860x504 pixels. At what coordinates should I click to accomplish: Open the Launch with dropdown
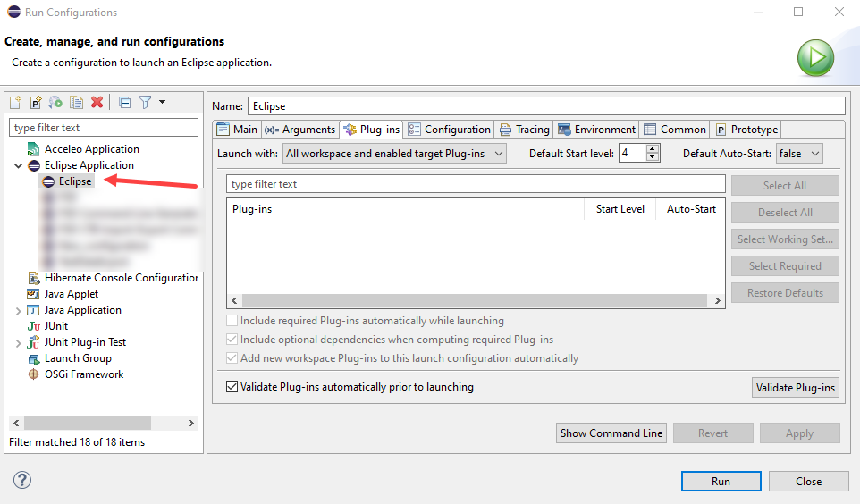click(x=394, y=154)
